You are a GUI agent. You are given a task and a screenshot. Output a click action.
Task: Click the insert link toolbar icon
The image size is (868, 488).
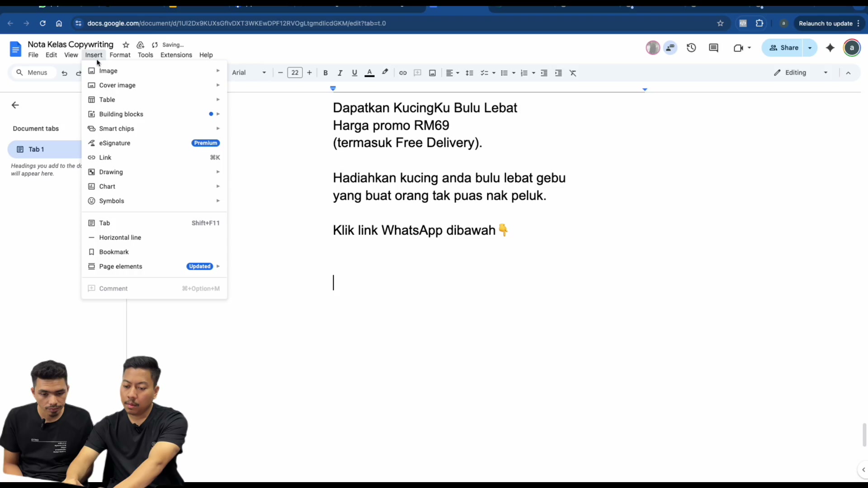coord(403,73)
